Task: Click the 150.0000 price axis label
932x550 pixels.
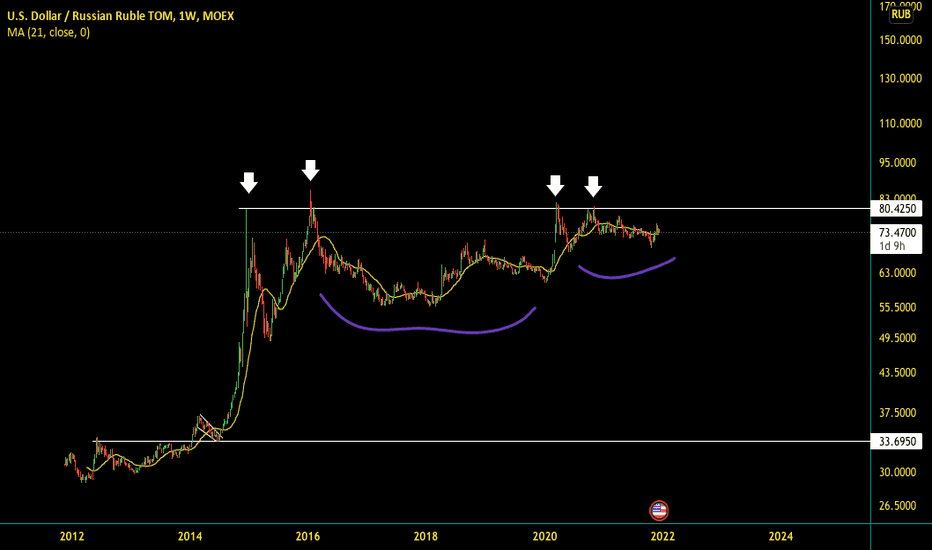Action: click(x=900, y=40)
